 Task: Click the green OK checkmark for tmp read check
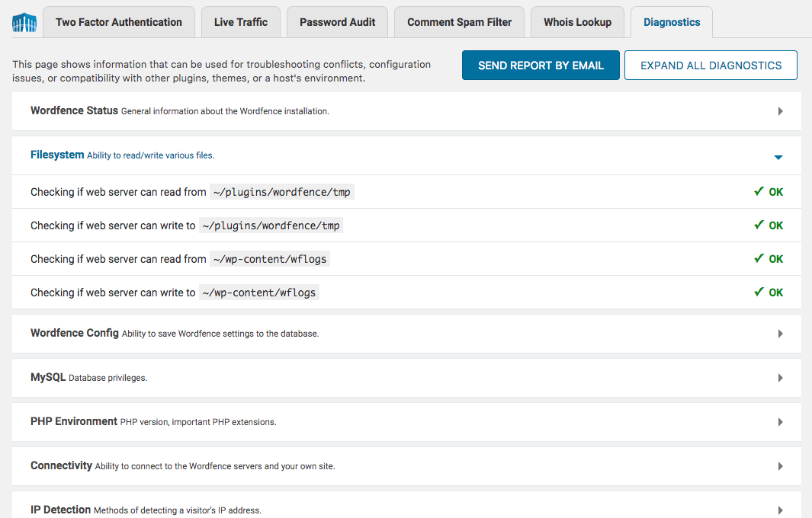click(769, 191)
